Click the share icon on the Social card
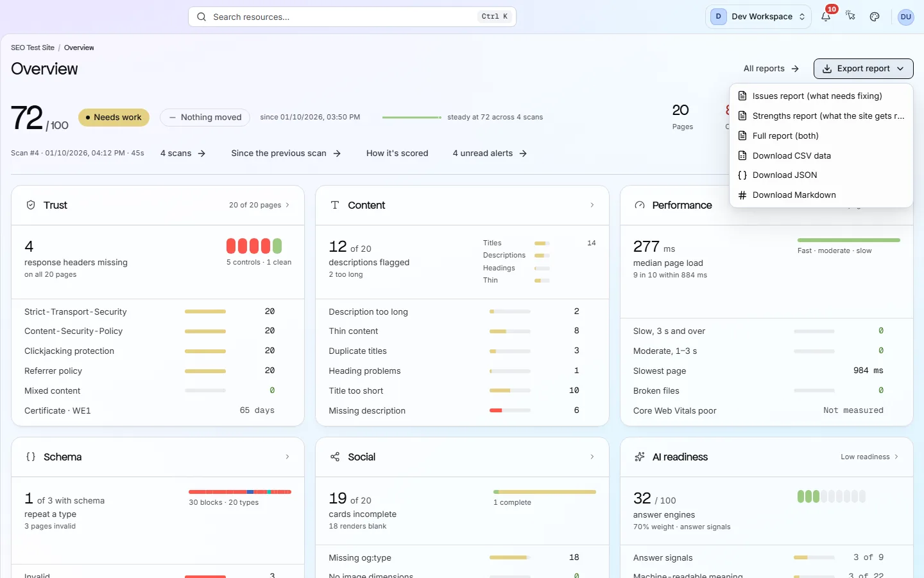Image resolution: width=924 pixels, height=578 pixels. pyautogui.click(x=335, y=457)
